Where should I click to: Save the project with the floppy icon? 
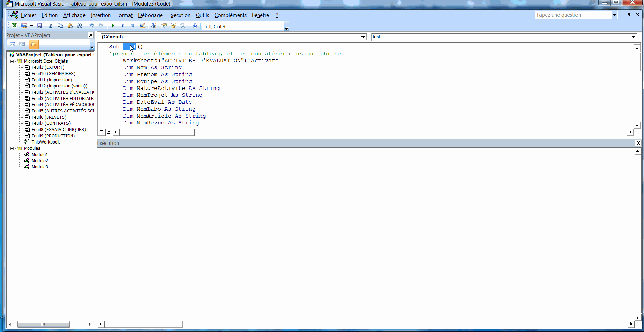[39, 26]
